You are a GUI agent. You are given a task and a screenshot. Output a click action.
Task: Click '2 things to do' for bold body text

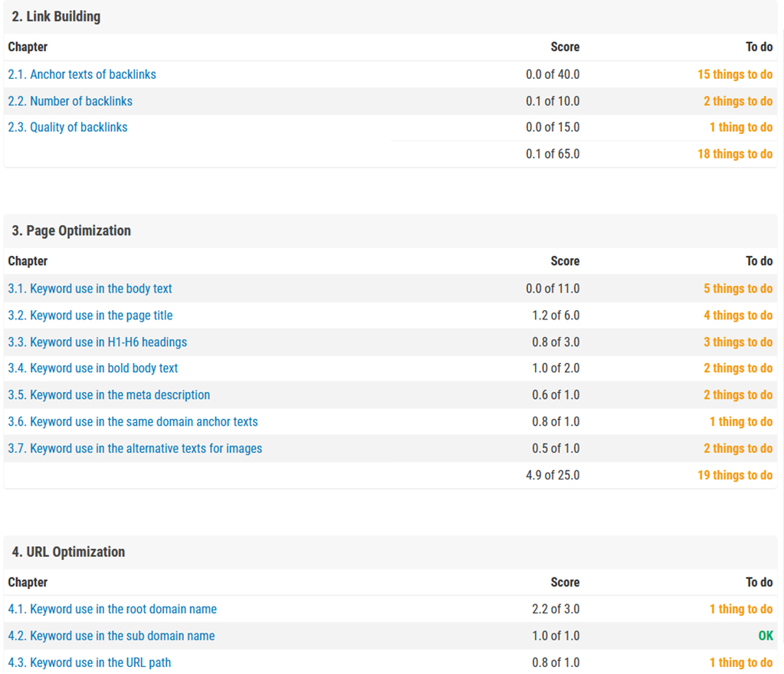click(738, 368)
